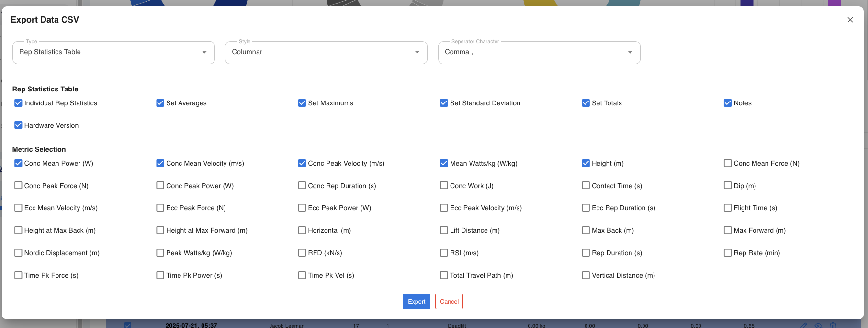
Task: Uncheck Set Averages
Action: (x=160, y=103)
